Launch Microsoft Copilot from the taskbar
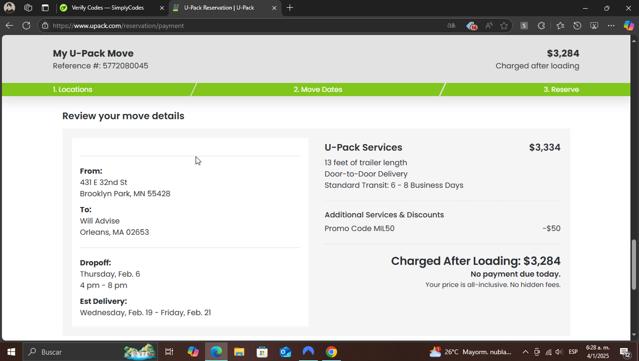 point(193,352)
